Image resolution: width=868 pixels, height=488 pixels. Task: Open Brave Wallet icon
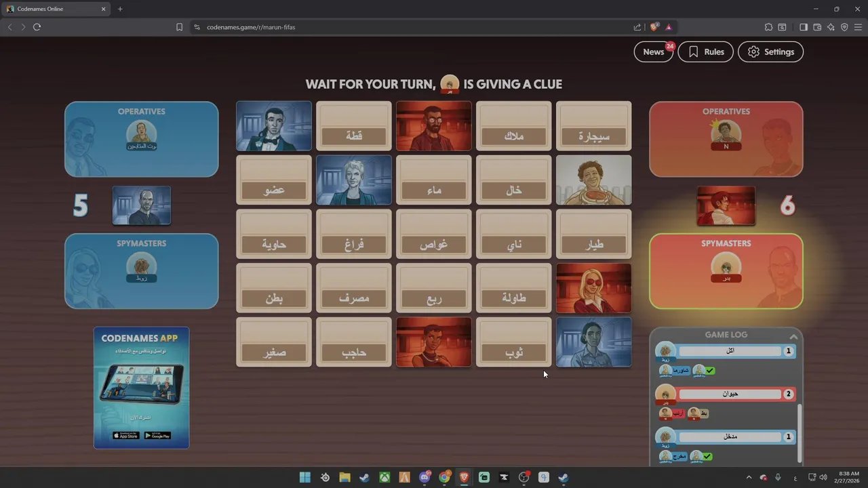click(x=817, y=27)
